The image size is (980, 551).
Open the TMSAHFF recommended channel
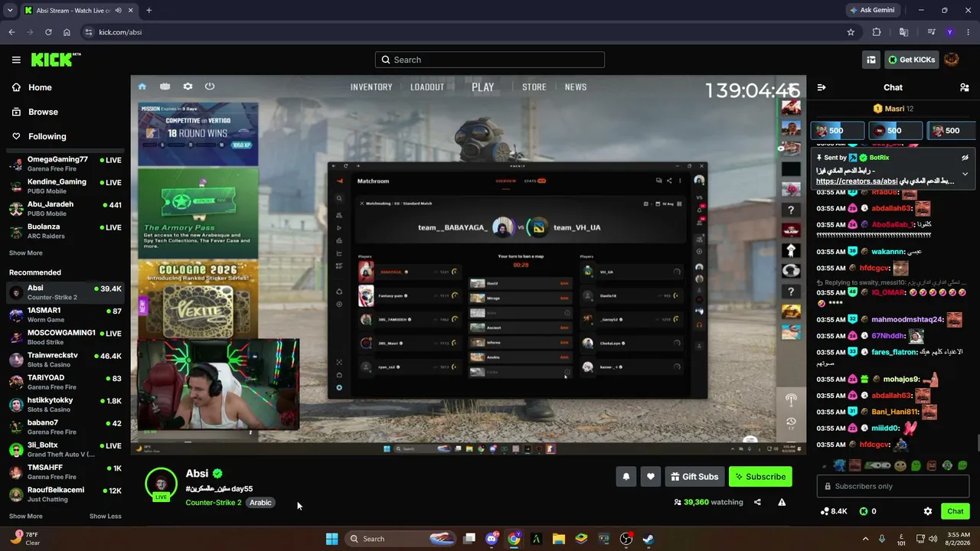point(65,472)
